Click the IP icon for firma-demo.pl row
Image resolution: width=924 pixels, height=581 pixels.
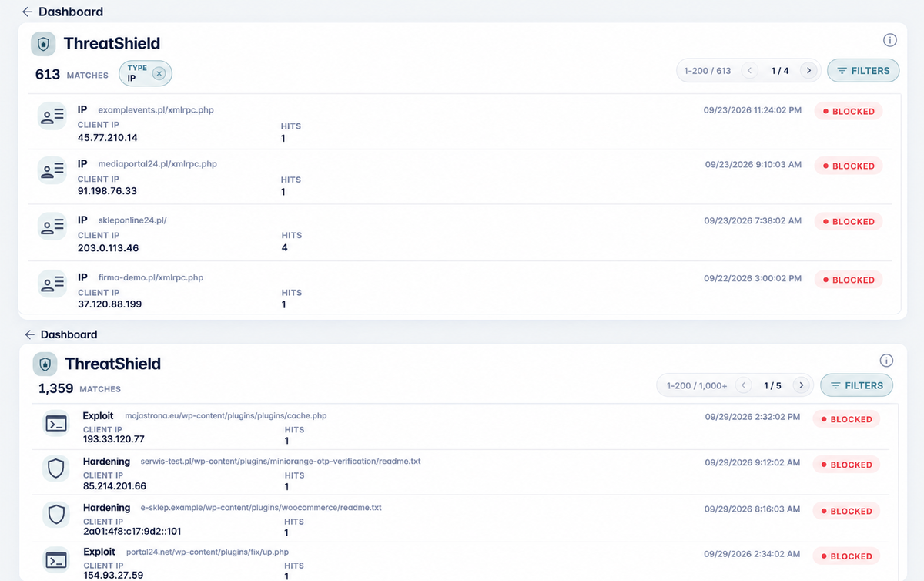point(52,284)
